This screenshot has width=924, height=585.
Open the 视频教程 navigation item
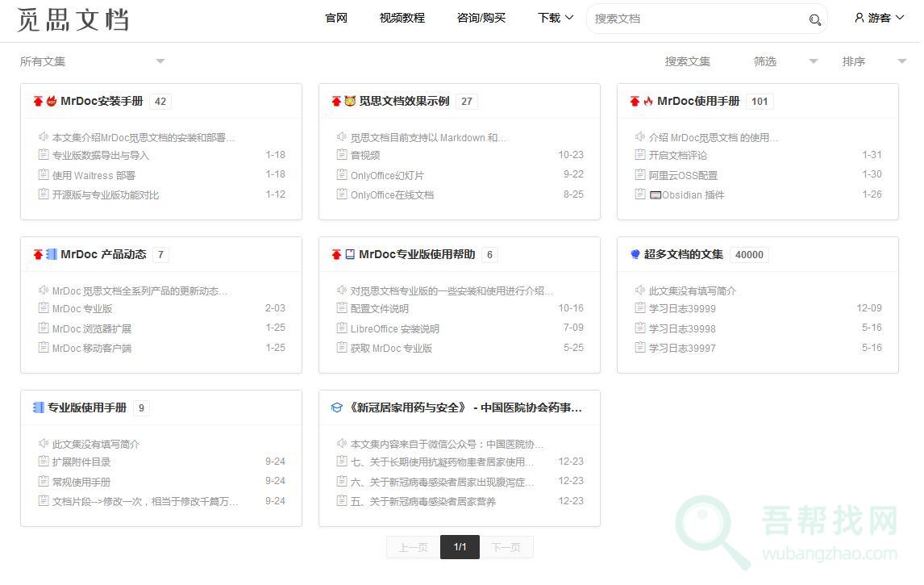point(402,18)
